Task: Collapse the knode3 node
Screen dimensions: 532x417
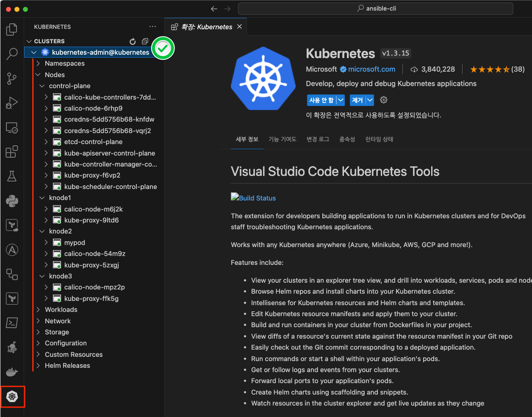Action: pyautogui.click(x=42, y=276)
